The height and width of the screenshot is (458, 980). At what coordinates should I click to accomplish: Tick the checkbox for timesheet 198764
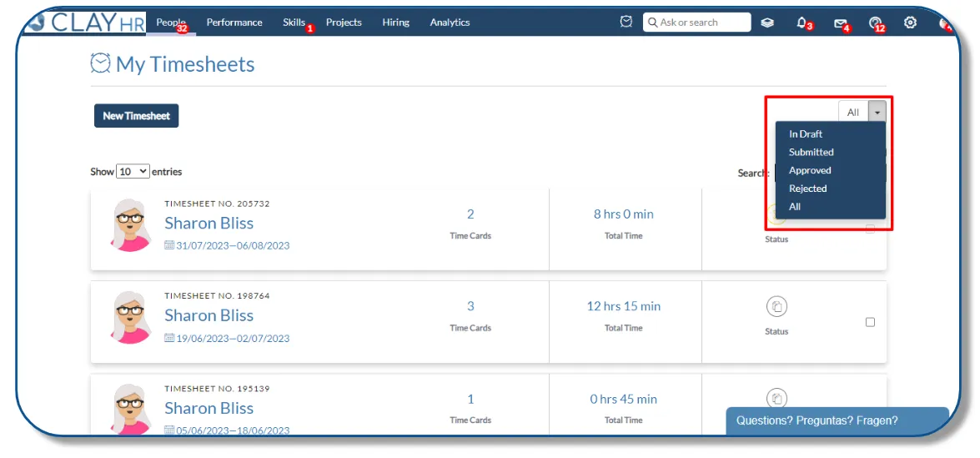point(870,322)
